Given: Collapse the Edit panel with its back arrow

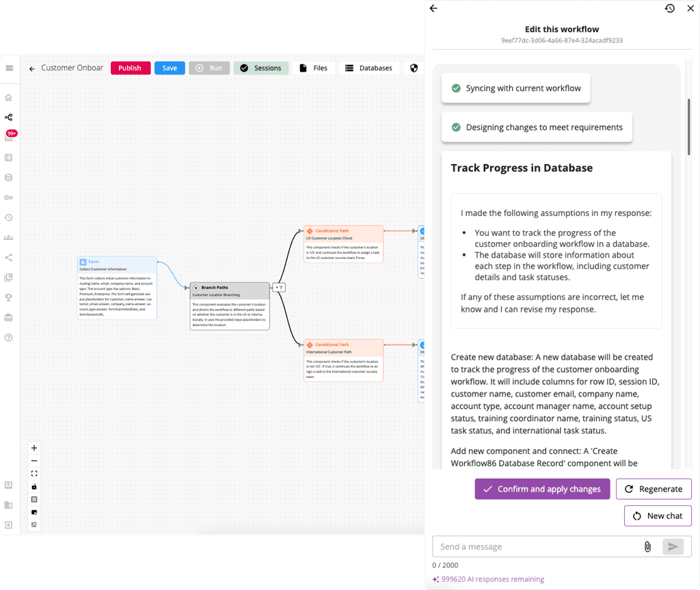Looking at the screenshot, I should [433, 8].
